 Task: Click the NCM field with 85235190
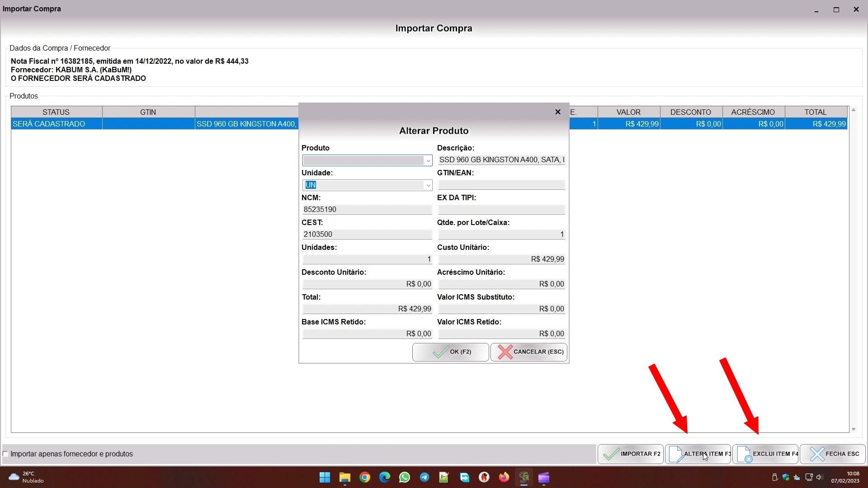tap(367, 210)
